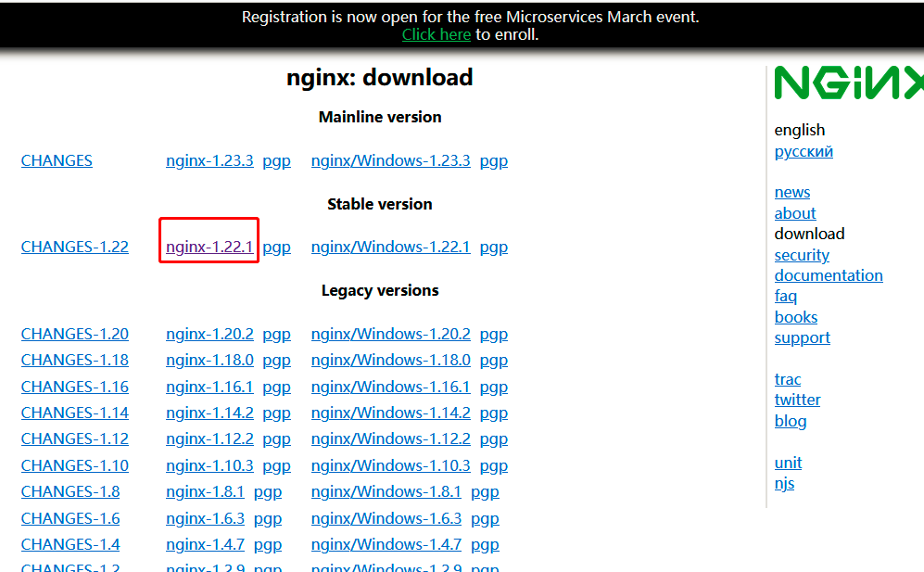This screenshot has height=572, width=924.
Task: Open the support page
Action: tap(802, 337)
